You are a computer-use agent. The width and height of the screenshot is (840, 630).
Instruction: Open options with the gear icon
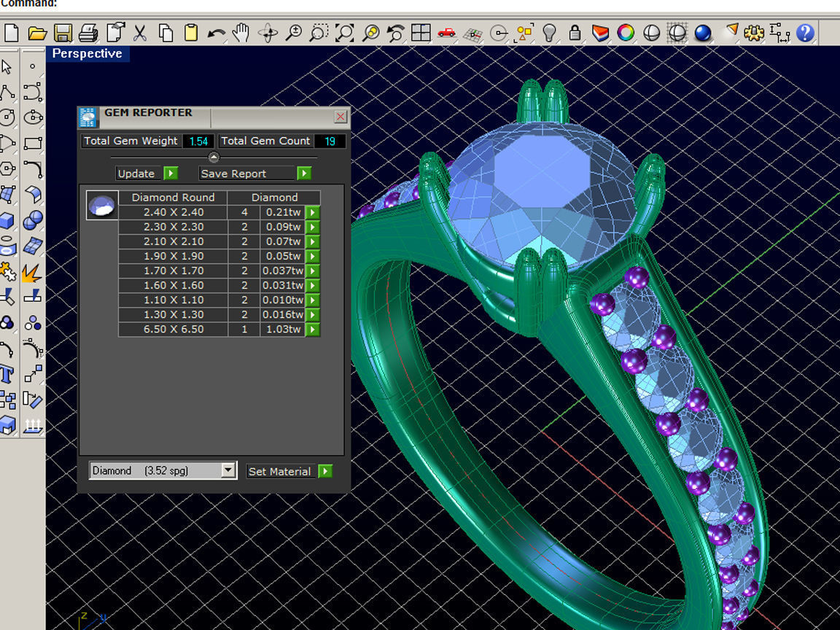pos(754,34)
